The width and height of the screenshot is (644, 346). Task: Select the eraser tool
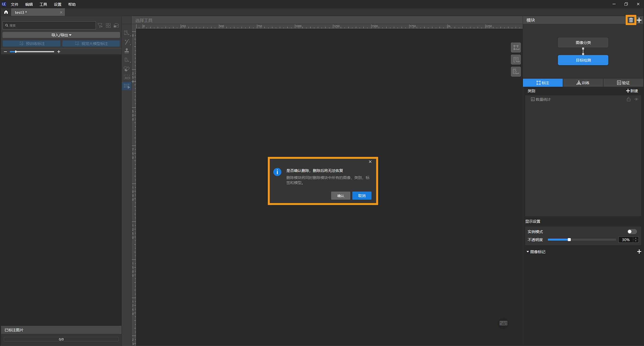(x=127, y=69)
